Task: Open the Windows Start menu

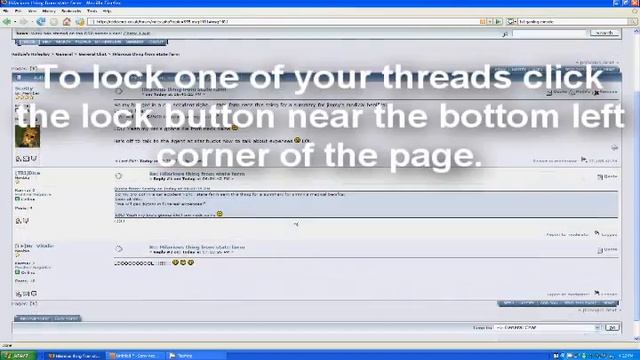Action: [x=18, y=356]
